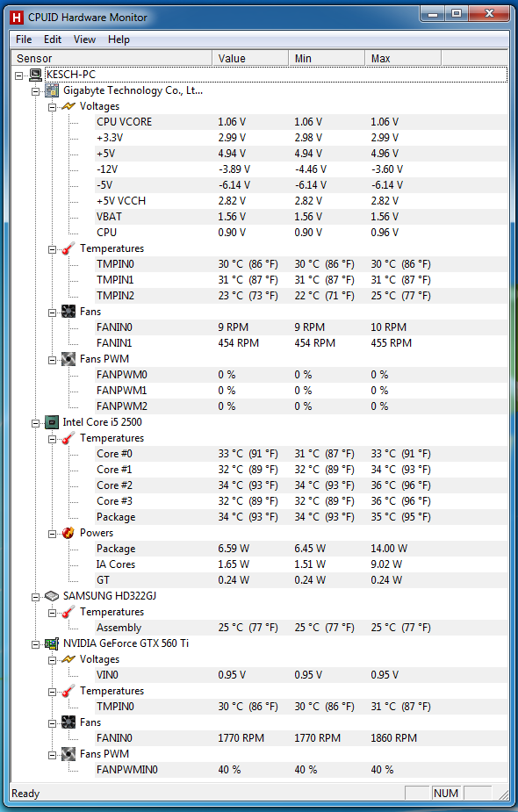Viewport: 518px width, 812px height.
Task: Click the KESCH-PC computer icon
Action: tap(35, 75)
